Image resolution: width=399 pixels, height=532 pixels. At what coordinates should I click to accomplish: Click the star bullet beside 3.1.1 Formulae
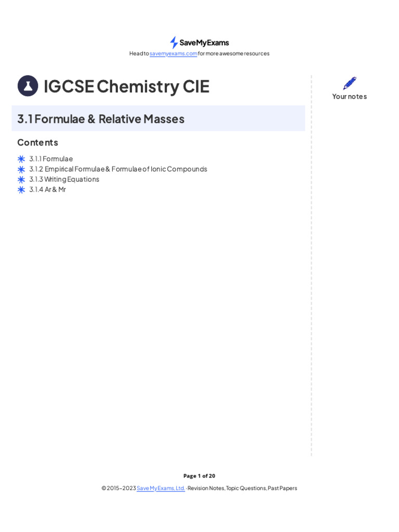click(21, 159)
